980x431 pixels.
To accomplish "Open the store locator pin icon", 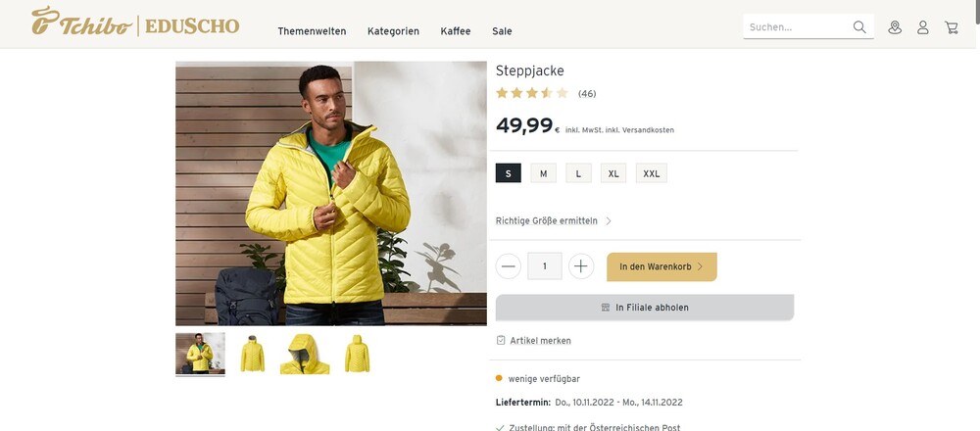I will tap(895, 27).
